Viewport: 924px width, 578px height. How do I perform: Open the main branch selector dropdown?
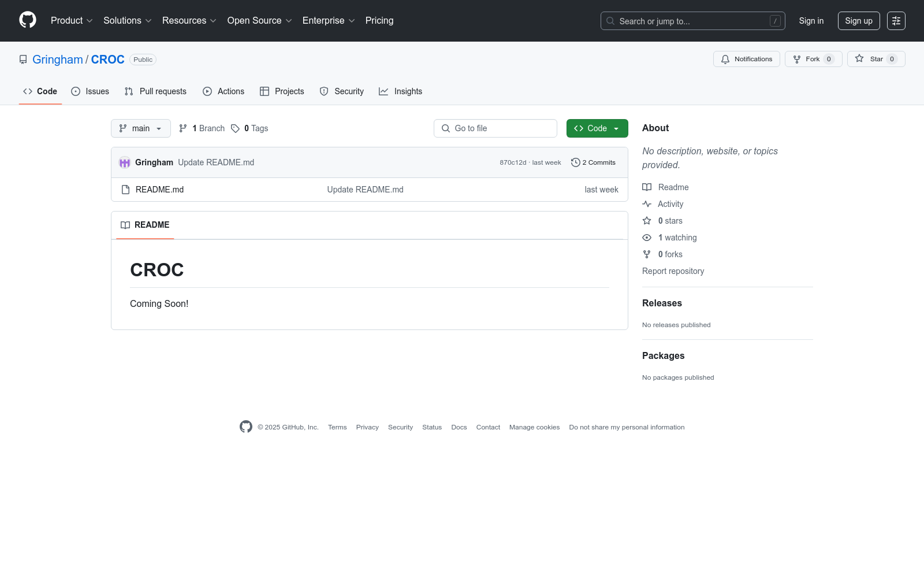(141, 128)
